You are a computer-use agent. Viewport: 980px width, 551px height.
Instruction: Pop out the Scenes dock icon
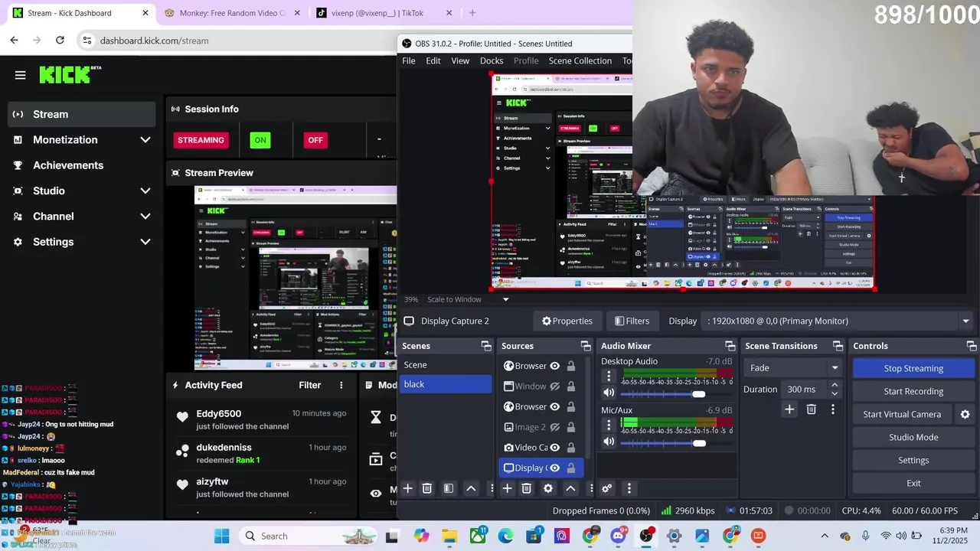pos(486,346)
